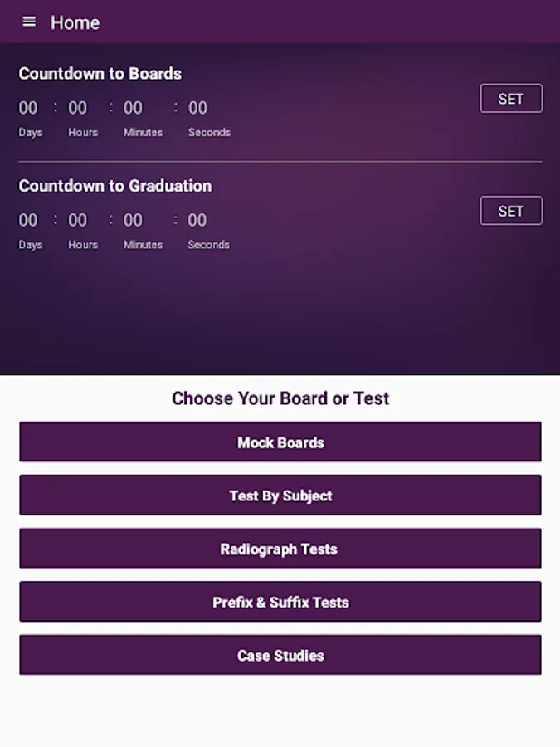Choose Prefix & Suffix Tests

tap(280, 602)
